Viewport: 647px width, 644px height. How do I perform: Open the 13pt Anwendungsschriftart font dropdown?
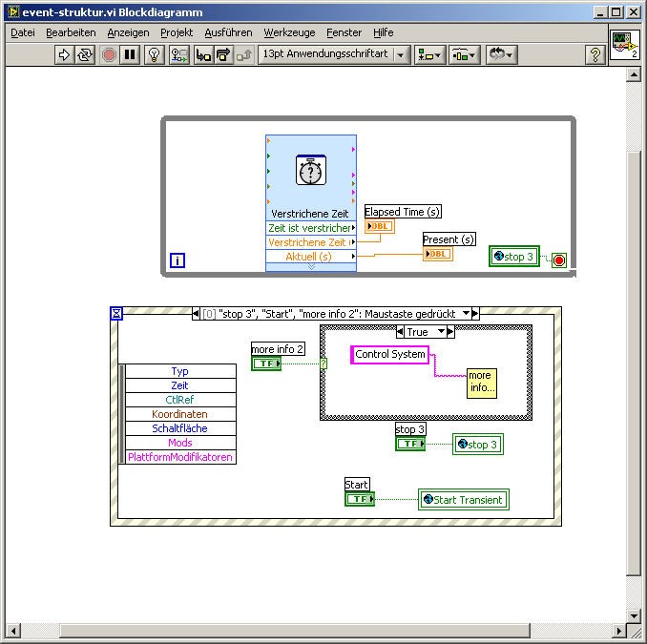coord(334,54)
